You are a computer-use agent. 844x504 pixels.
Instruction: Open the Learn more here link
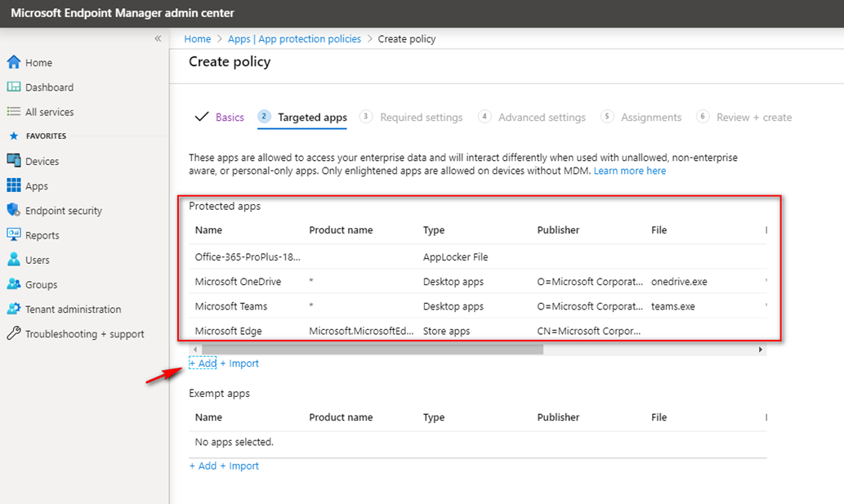coord(630,171)
